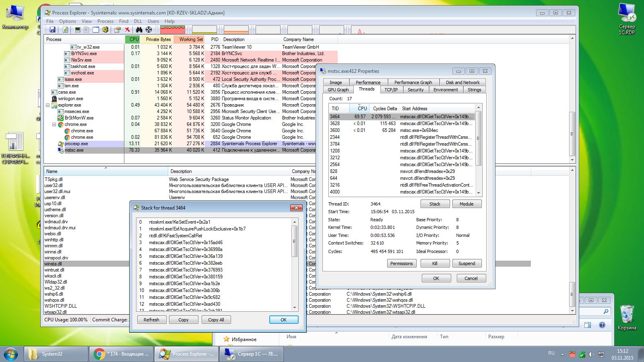Click the DLL/handles view gear icon

pyautogui.click(x=105, y=30)
